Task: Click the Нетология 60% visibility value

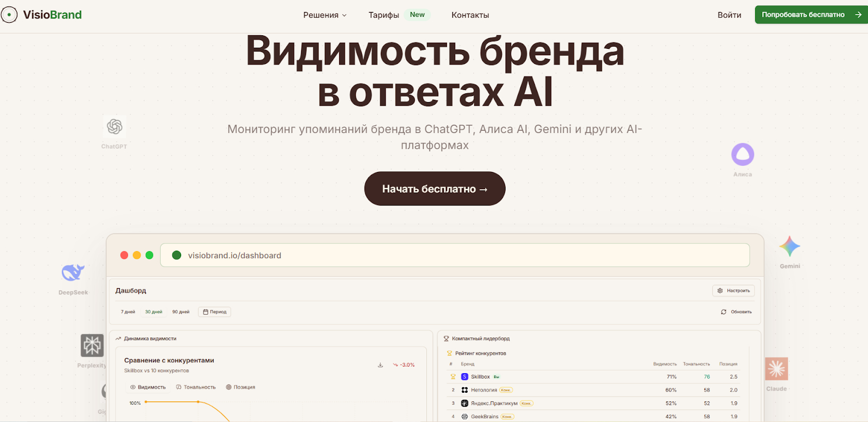Action: click(671, 390)
